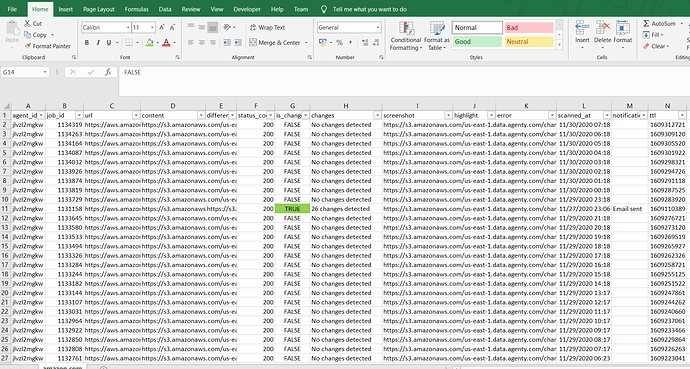
Task: Select the 'Email sent' cell
Action: click(x=630, y=209)
